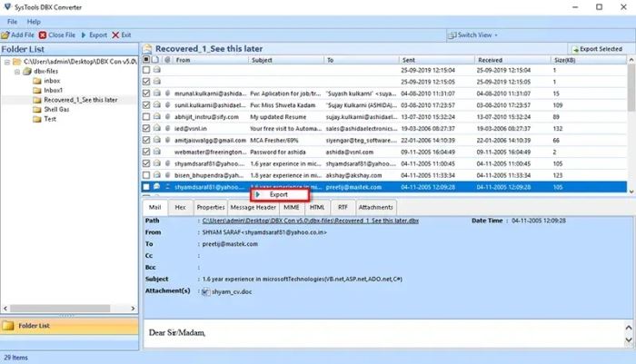Click envelope icon of mrunal.kulkarni email row
636x364 pixels.
coord(156,93)
